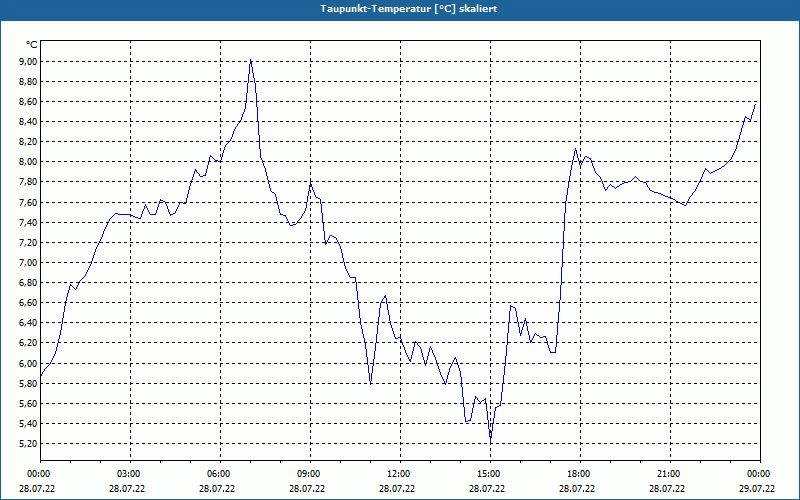This screenshot has width=800, height=500.
Task: Click the 5,60 y-axis value
Action: pos(30,404)
